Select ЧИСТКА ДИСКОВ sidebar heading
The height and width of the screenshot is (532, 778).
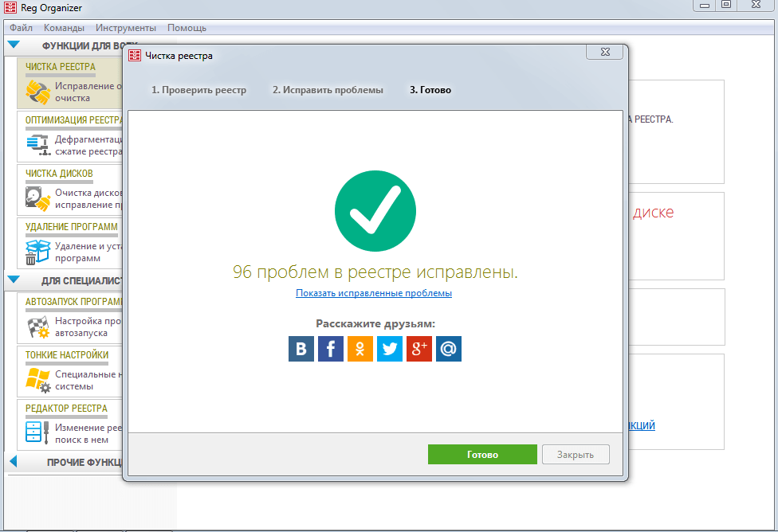click(59, 174)
